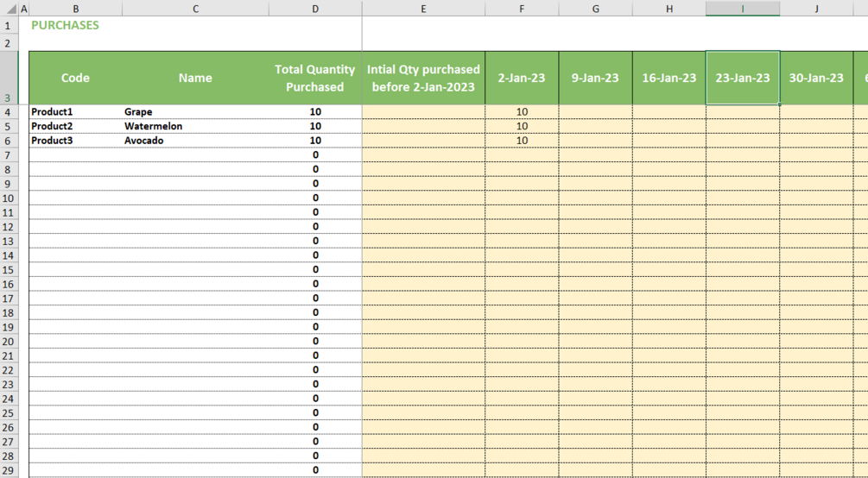
Task: Select Avocado's 16-Jan-23 input cell
Action: pos(668,141)
